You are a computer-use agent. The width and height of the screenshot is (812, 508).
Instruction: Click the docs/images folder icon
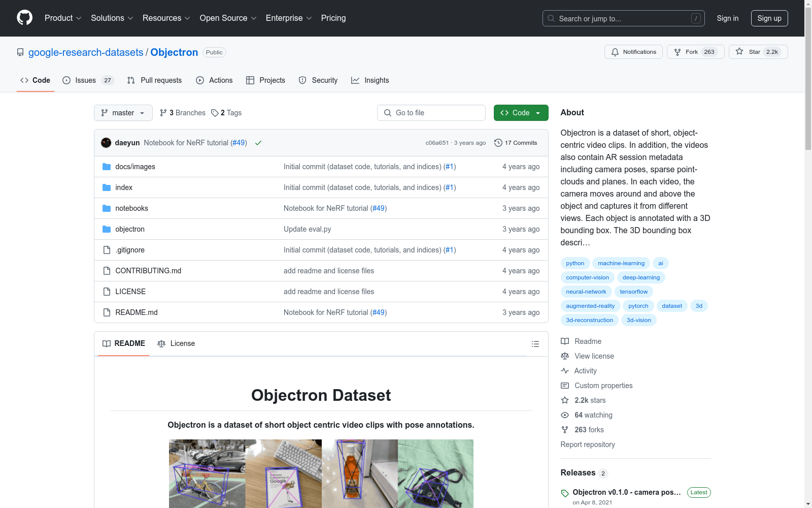point(107,167)
